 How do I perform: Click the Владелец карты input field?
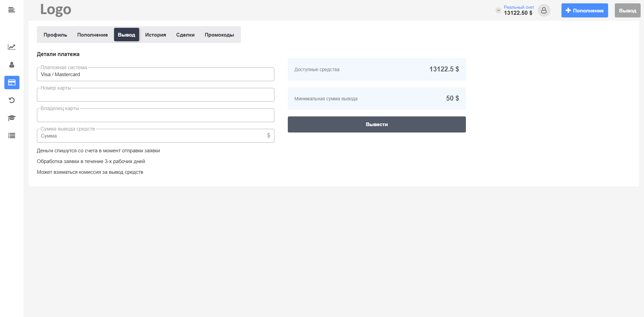tap(155, 115)
